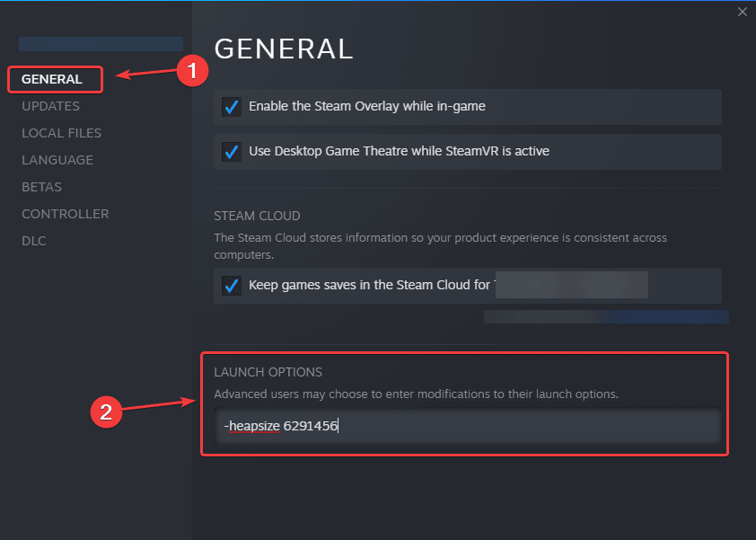This screenshot has height=540, width=756.
Task: Open the Local Files section
Action: pos(61,133)
